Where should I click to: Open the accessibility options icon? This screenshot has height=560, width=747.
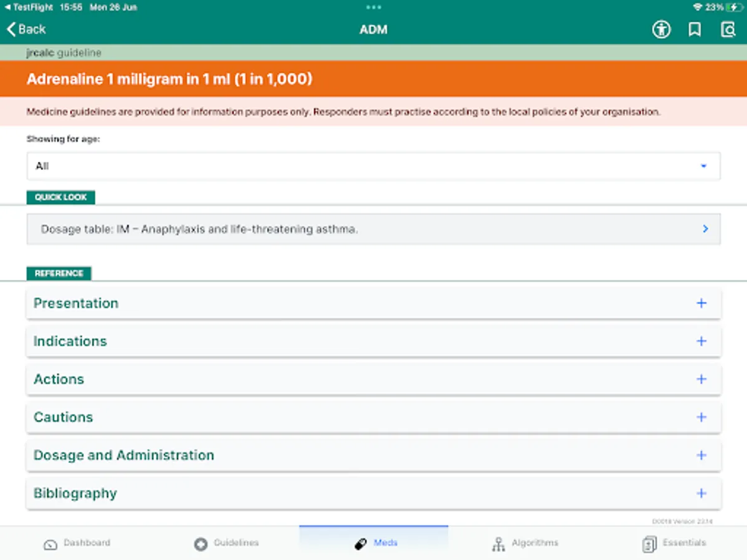[x=662, y=29]
